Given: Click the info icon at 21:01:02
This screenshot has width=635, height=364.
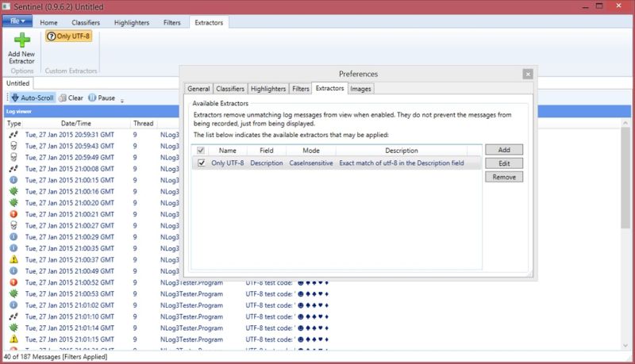Looking at the screenshot, I should coord(13,305).
